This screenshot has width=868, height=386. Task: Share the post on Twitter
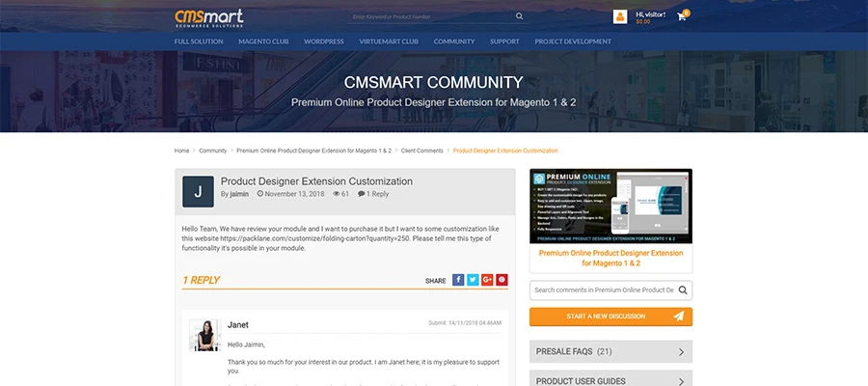tap(473, 280)
